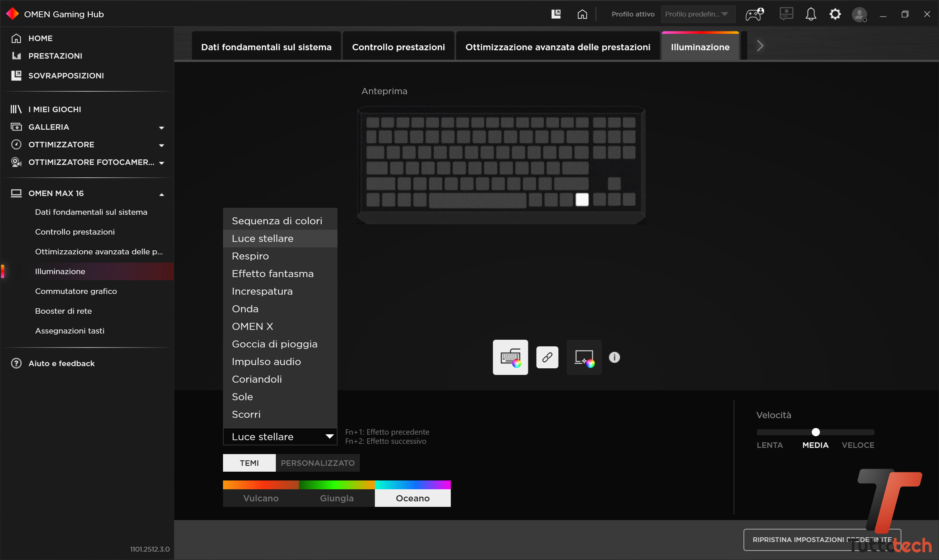Switch to the PERSONALIZZATO mode toggle
The height and width of the screenshot is (560, 939).
coord(318,463)
